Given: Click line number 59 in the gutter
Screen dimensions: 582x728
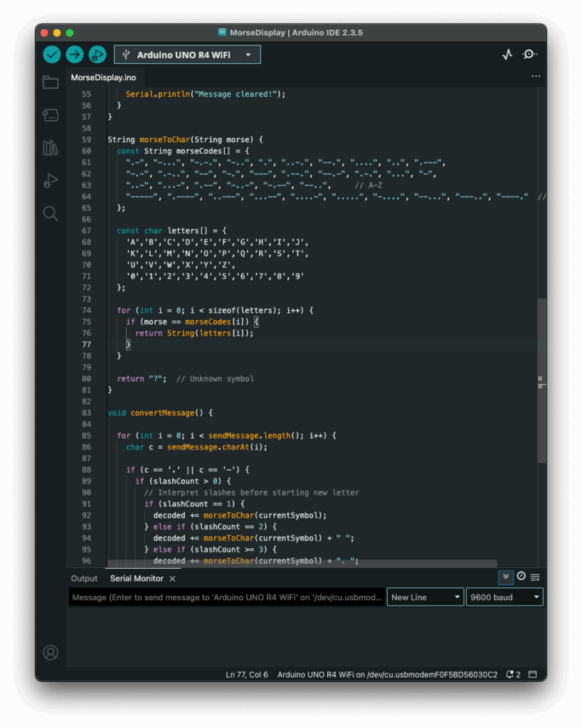Looking at the screenshot, I should pos(86,140).
